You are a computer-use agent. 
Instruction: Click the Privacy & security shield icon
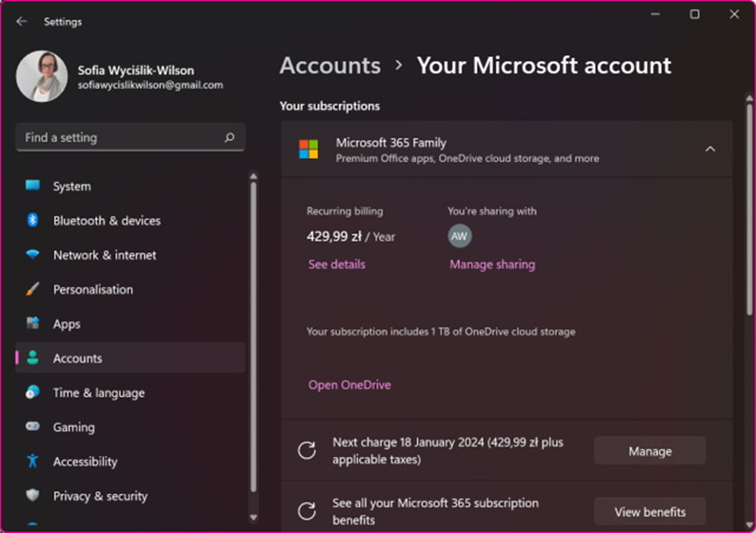[33, 495]
